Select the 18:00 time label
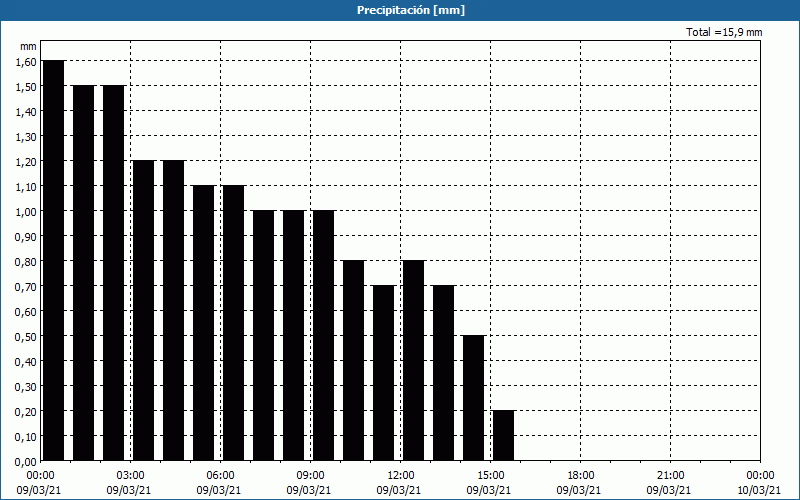Image resolution: width=800 pixels, height=500 pixels. pyautogui.click(x=580, y=476)
